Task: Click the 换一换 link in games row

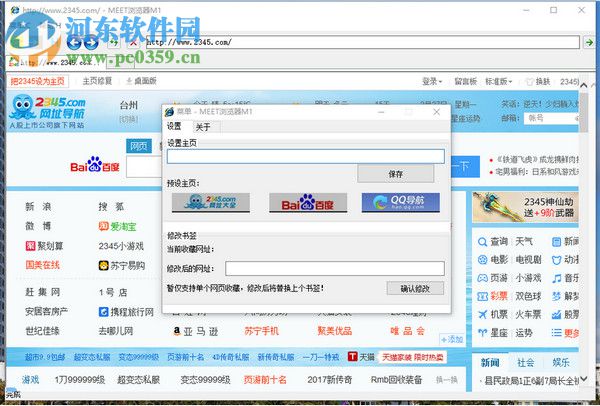Action: coord(447,380)
